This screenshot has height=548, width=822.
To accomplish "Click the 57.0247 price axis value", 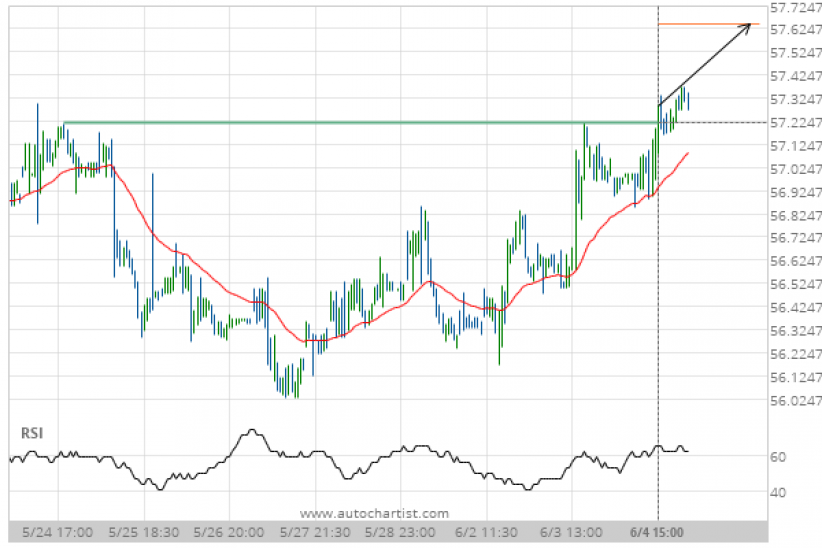I will 796,169.
